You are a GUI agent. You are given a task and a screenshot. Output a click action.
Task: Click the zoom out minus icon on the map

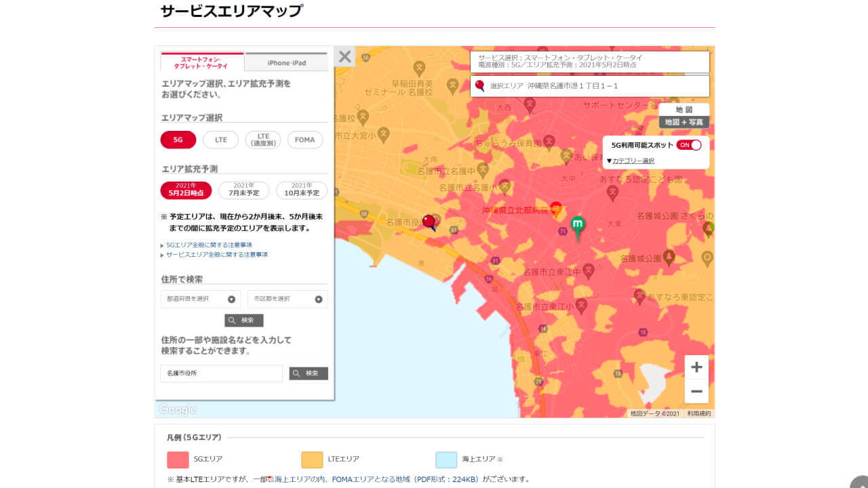[696, 390]
